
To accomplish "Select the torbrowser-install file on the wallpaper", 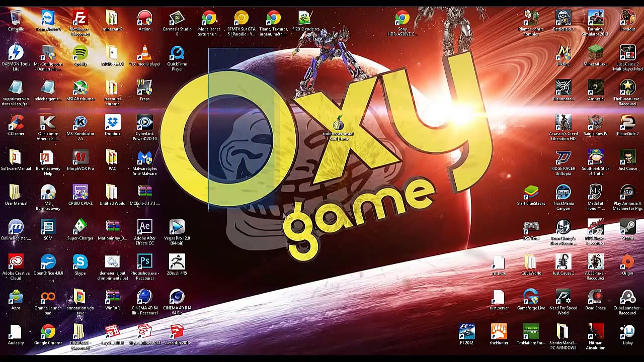I will (x=338, y=124).
